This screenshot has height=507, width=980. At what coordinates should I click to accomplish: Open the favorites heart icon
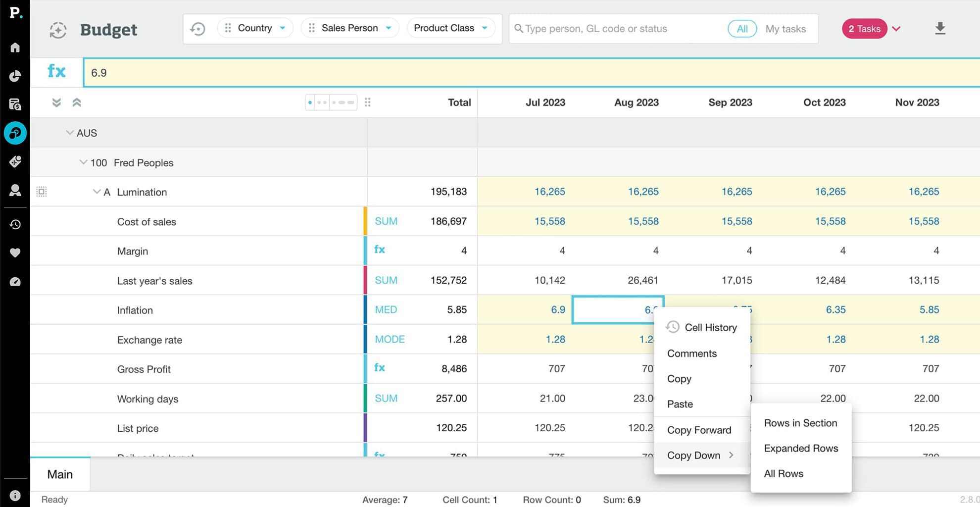(x=15, y=253)
